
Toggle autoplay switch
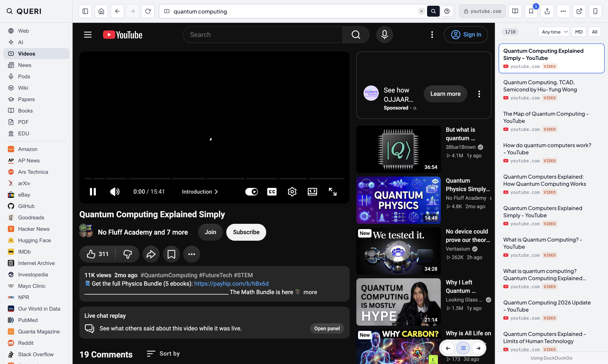pos(252,192)
